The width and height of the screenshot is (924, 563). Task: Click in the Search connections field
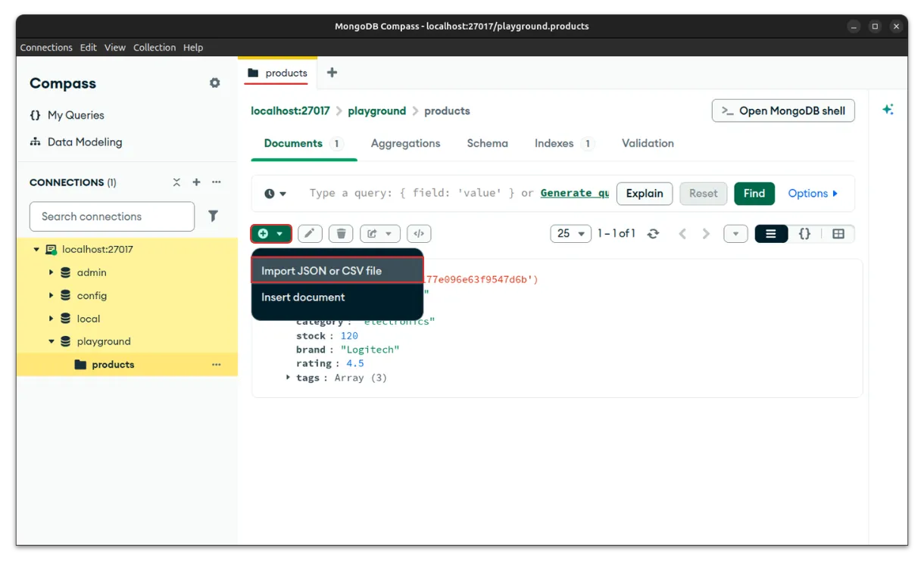pyautogui.click(x=112, y=216)
